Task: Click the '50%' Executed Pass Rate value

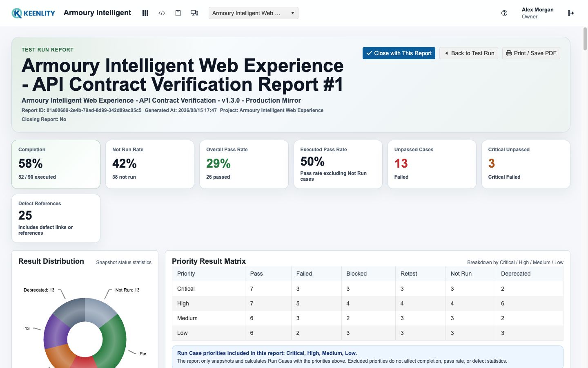Action: (x=312, y=162)
